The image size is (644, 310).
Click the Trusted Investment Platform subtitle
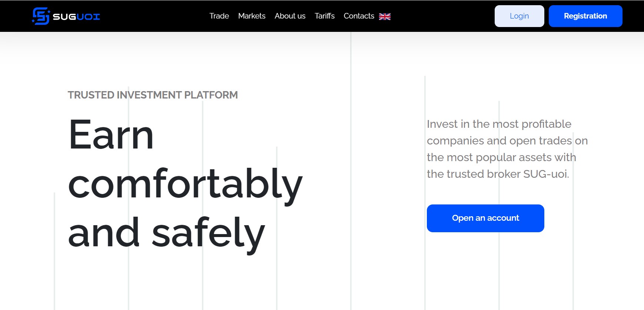153,95
